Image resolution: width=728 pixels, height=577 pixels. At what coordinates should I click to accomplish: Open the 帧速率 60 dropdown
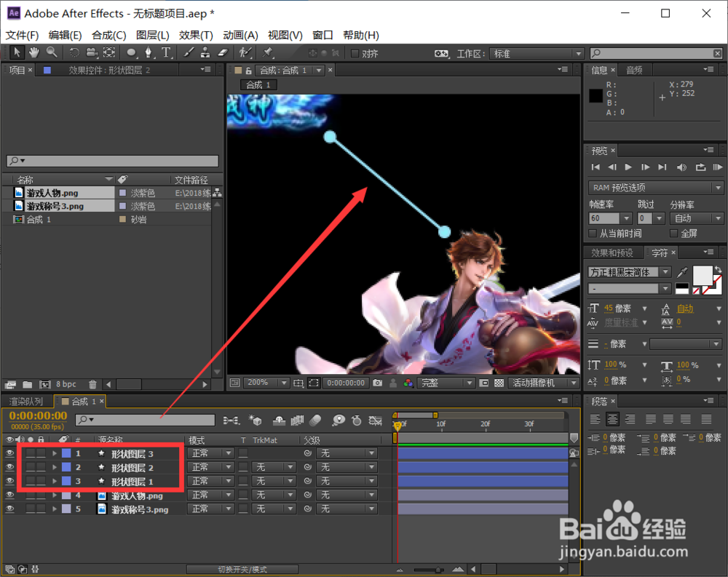click(610, 218)
